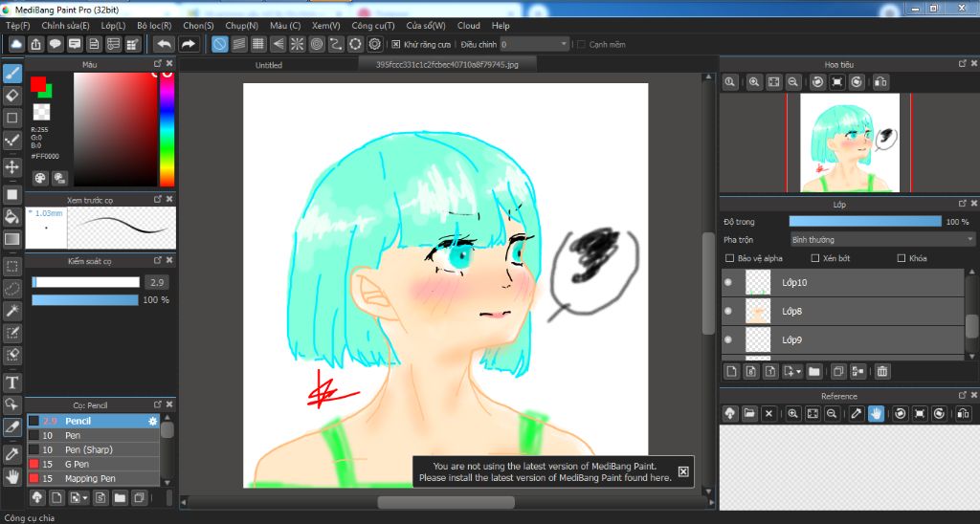Delete layer with trash icon
980x524 pixels.
[x=881, y=372]
